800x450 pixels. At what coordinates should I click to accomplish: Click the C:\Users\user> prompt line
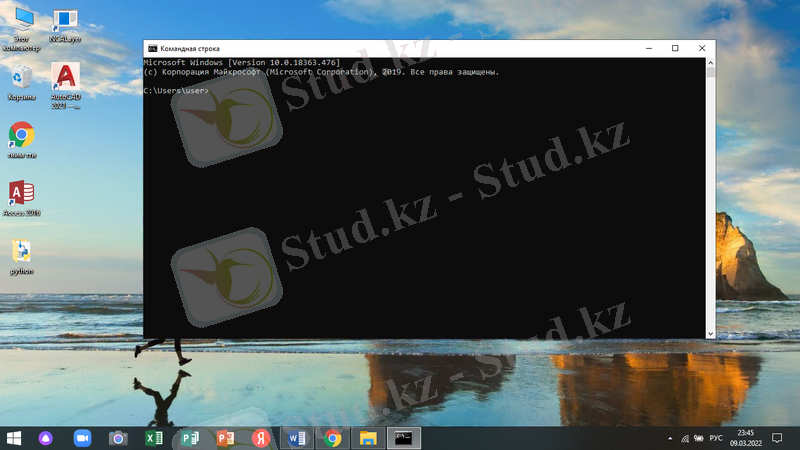(176, 91)
